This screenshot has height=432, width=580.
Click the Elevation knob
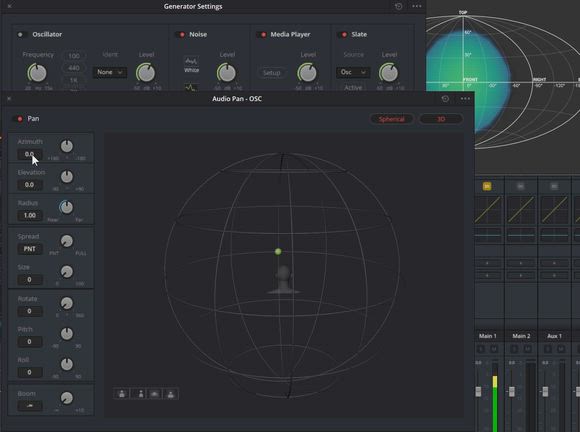coord(67,177)
